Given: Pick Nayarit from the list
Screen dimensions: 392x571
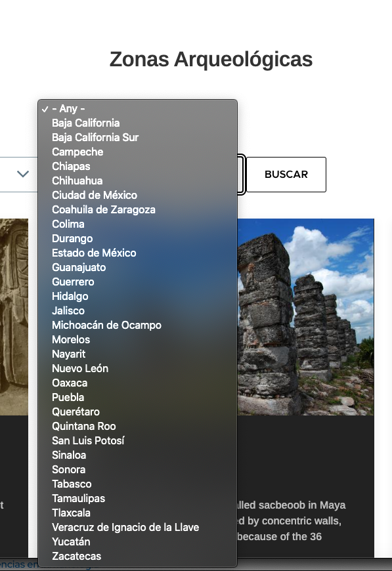Looking at the screenshot, I should tap(138, 354).
